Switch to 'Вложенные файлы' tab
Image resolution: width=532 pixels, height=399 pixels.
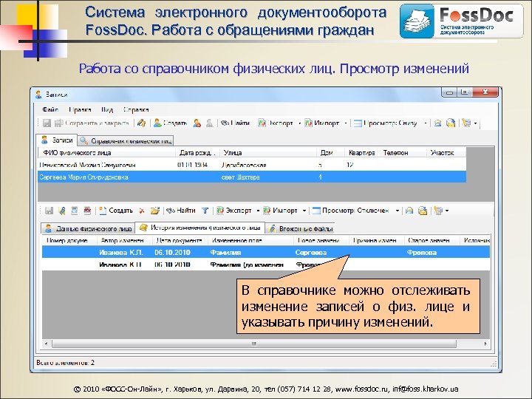coord(300,228)
